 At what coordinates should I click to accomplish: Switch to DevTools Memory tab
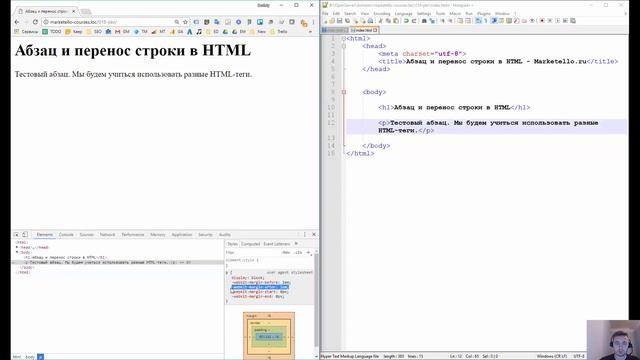158,235
